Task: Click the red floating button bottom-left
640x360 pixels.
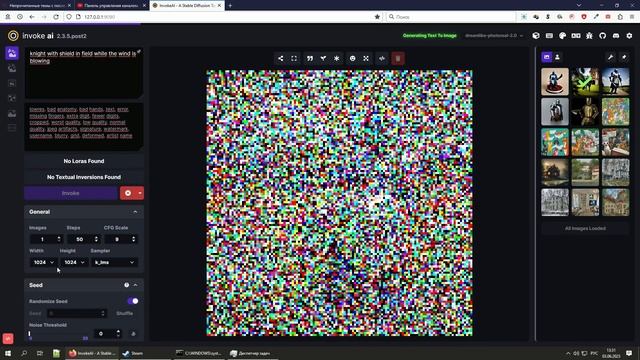Action: click(x=8, y=338)
